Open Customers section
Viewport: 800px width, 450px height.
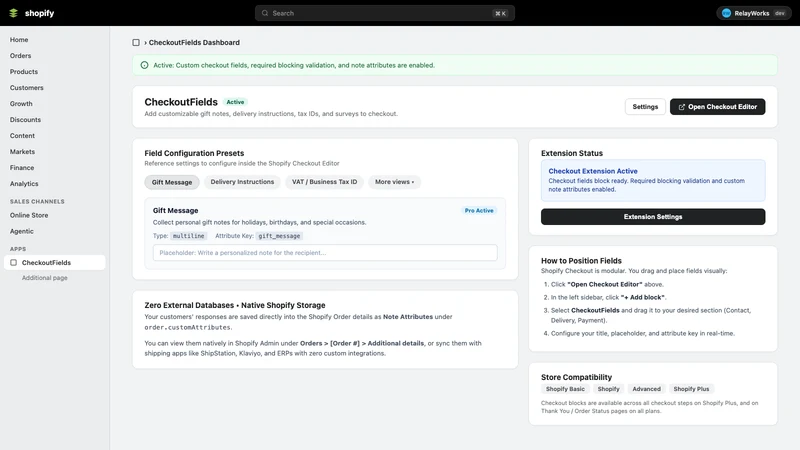(27, 88)
